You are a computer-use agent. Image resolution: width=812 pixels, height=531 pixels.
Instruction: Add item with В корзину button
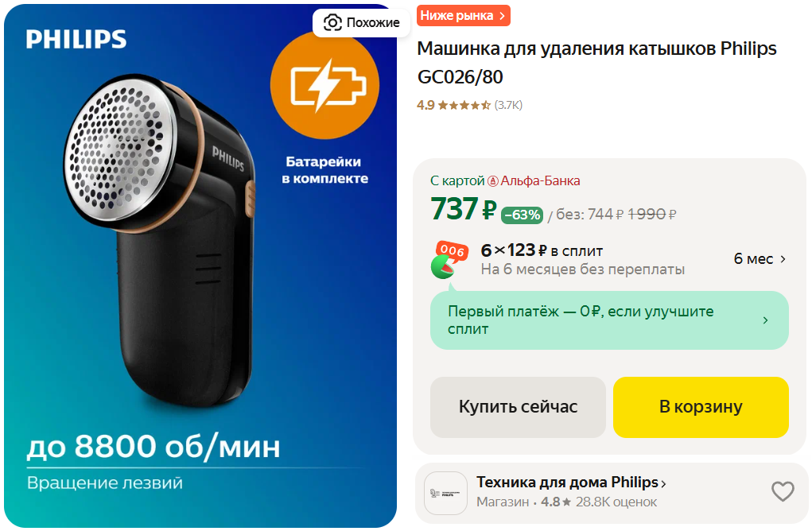[701, 407]
